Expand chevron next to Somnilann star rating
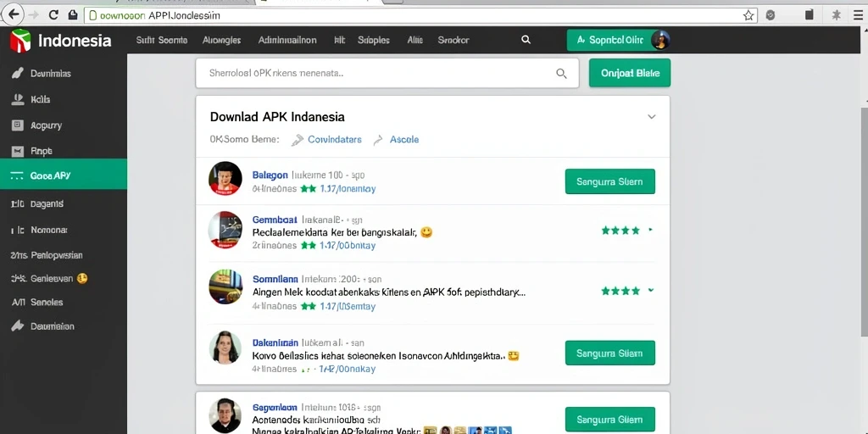The height and width of the screenshot is (434, 868). (650, 290)
